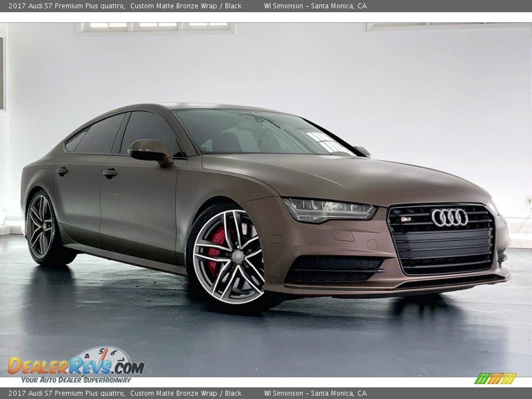Click the front wheel center cap
This screenshot has height=399, width=532.
pos(238,257)
